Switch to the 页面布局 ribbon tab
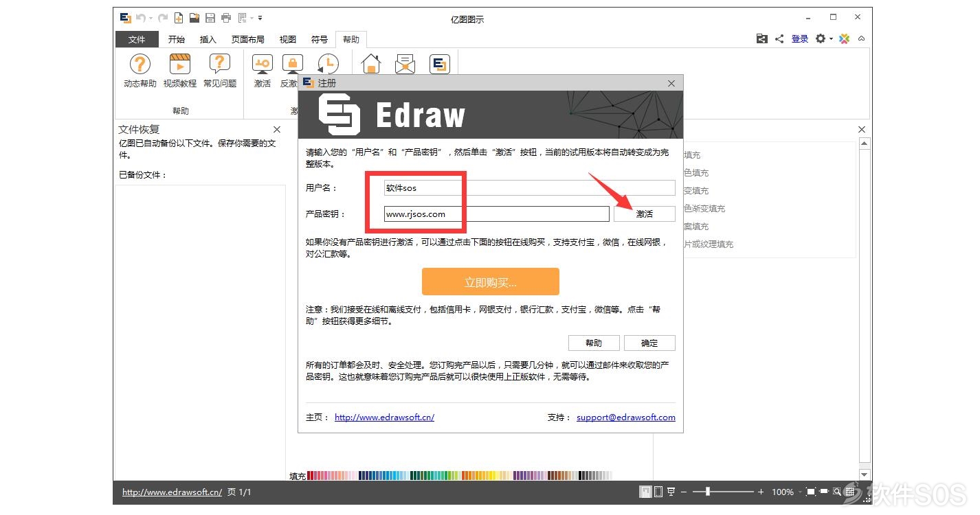 coord(248,39)
